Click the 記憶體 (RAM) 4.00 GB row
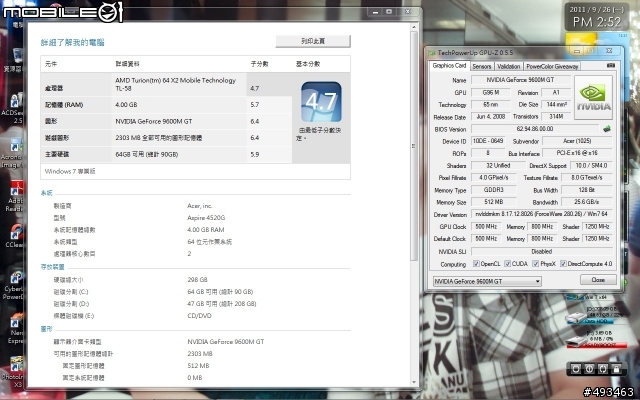Viewport: 640px width, 400px height. point(166,105)
